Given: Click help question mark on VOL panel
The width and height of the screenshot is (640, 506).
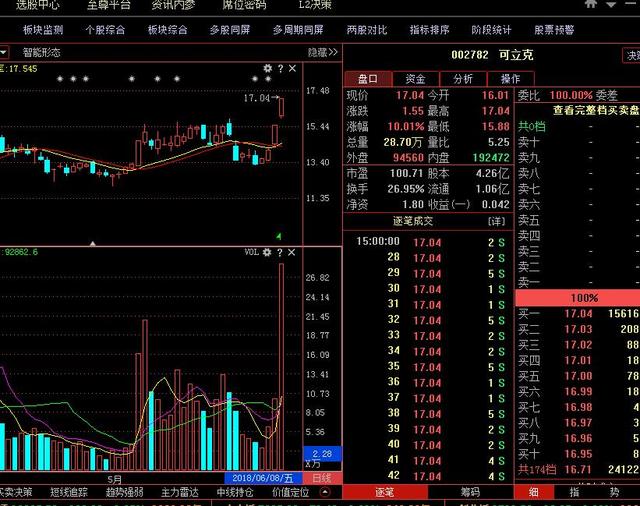Looking at the screenshot, I should [x=280, y=252].
